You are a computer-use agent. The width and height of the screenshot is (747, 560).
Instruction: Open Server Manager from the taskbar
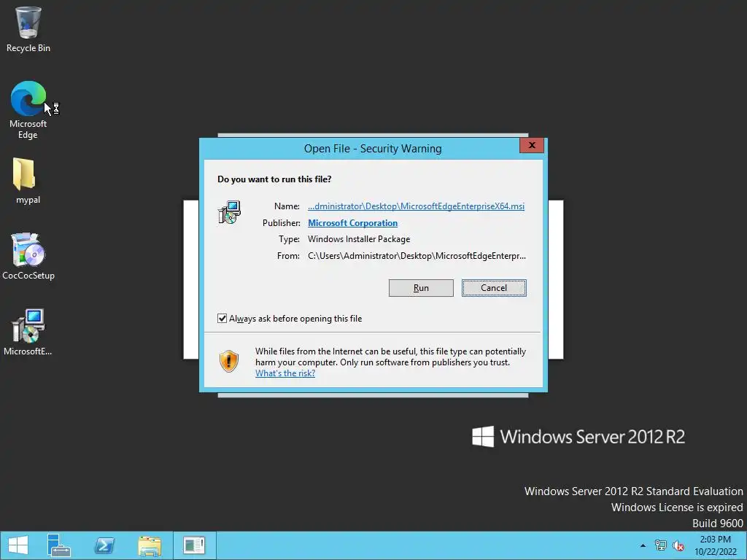click(x=58, y=545)
